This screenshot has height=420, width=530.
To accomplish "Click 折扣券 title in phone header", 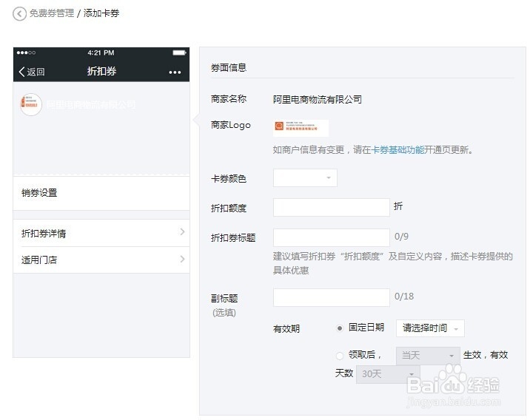I will pyautogui.click(x=101, y=71).
